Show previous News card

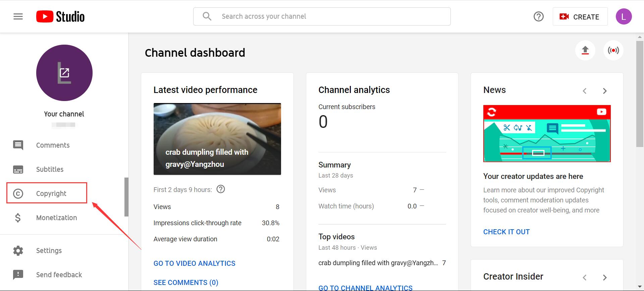pos(585,91)
